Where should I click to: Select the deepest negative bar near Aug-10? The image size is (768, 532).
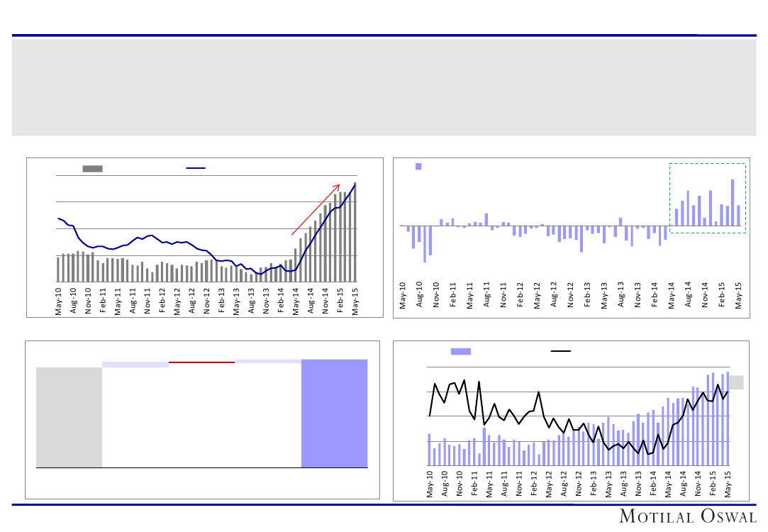coord(425,244)
